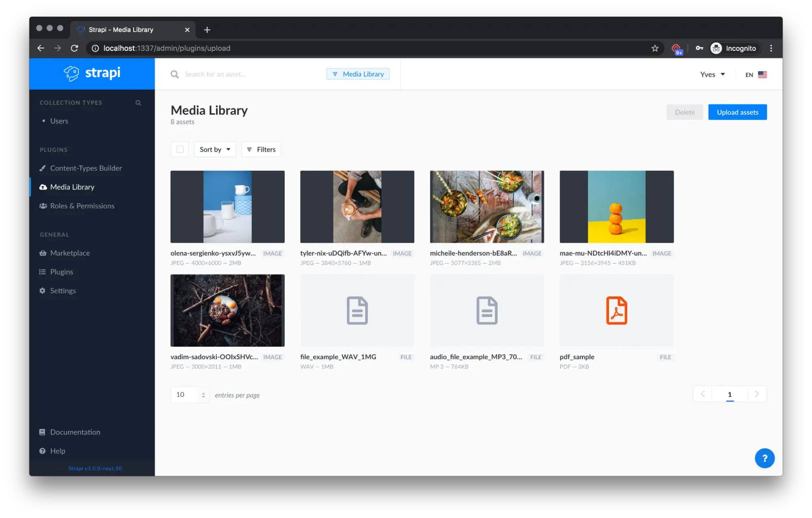Click the browser reload icon
812x518 pixels.
[x=74, y=48]
